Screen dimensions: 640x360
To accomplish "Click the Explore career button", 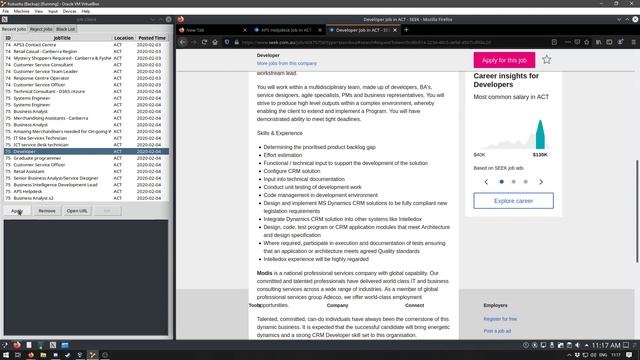I will (x=513, y=201).
